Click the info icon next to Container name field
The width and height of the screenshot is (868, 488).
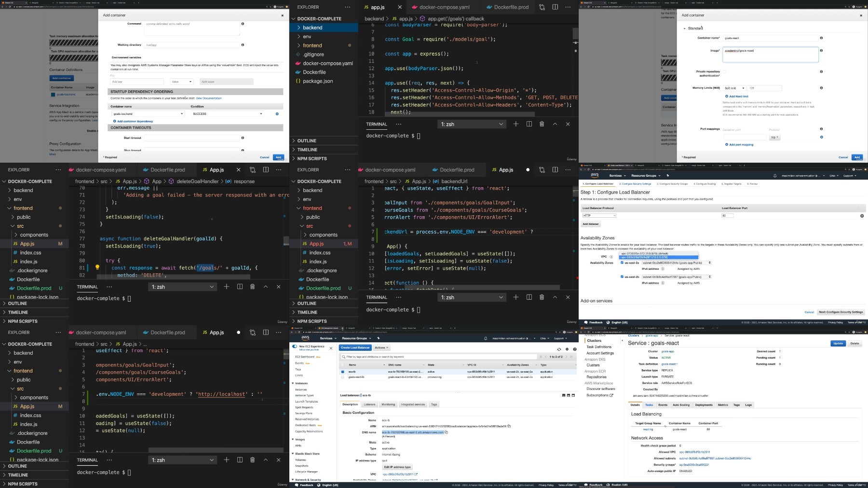point(821,38)
